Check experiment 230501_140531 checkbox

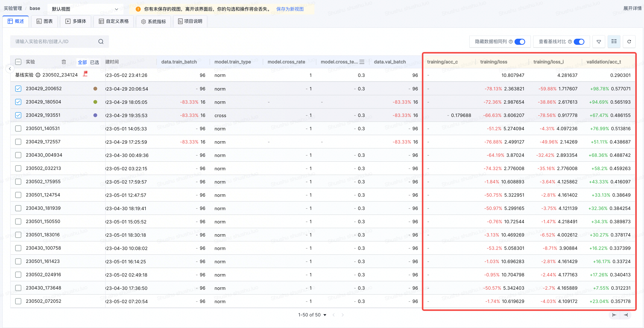(18, 129)
